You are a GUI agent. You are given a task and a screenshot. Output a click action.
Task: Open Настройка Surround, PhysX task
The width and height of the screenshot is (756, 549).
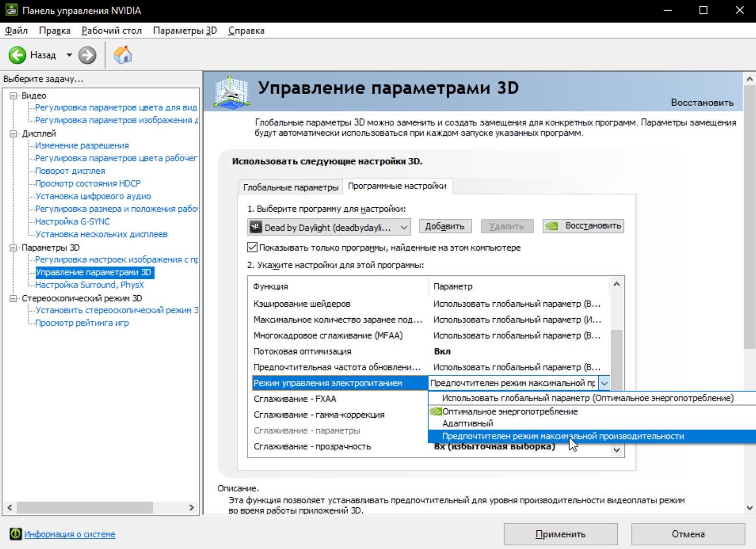(x=89, y=285)
